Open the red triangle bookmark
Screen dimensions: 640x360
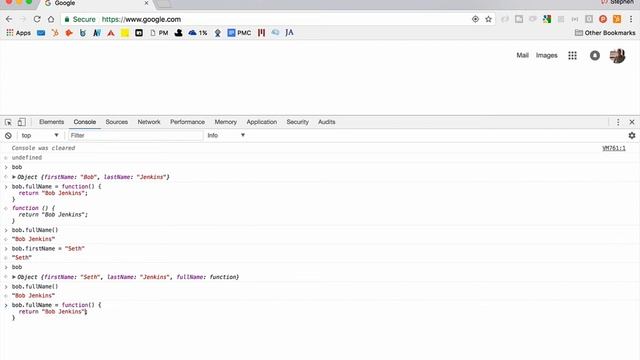pos(111,33)
